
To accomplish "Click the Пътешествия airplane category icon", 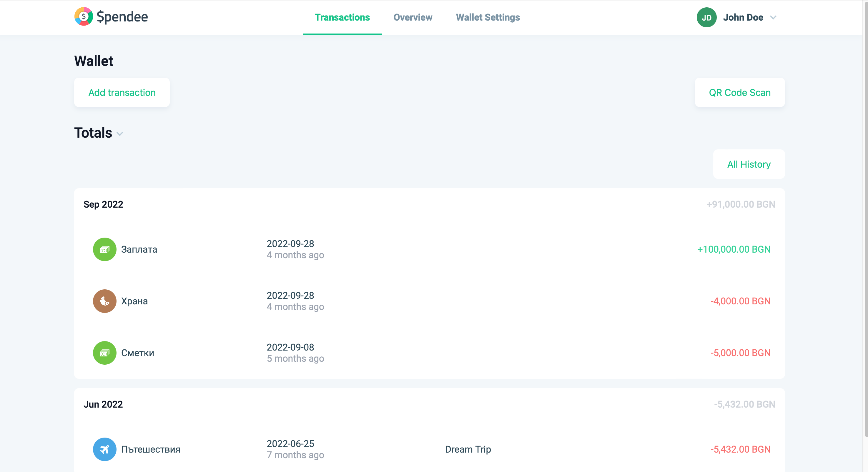I will click(104, 449).
